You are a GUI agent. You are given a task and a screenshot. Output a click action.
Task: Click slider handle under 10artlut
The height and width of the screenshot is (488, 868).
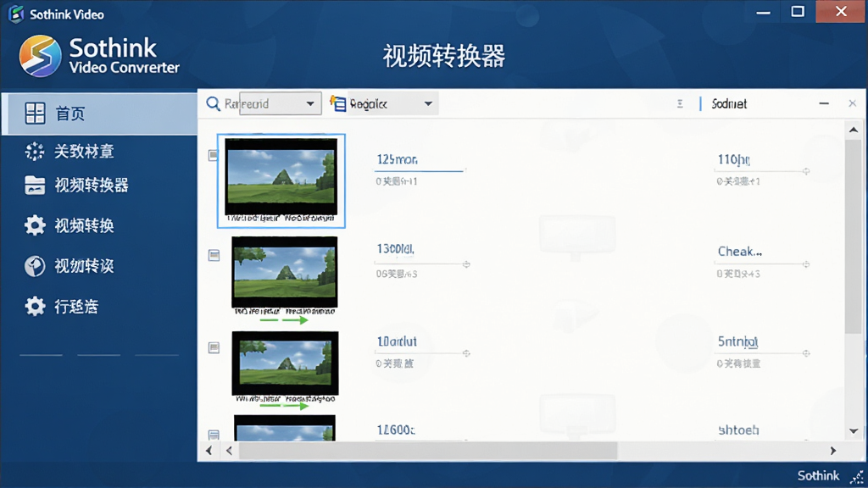point(466,353)
